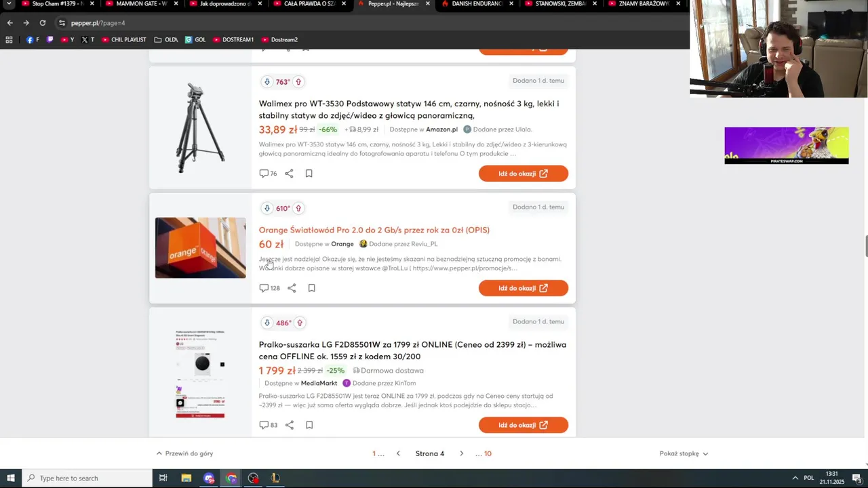Image resolution: width=868 pixels, height=488 pixels.
Task: Upvote the LG Pralko-suszarka deal
Action: 299,323
